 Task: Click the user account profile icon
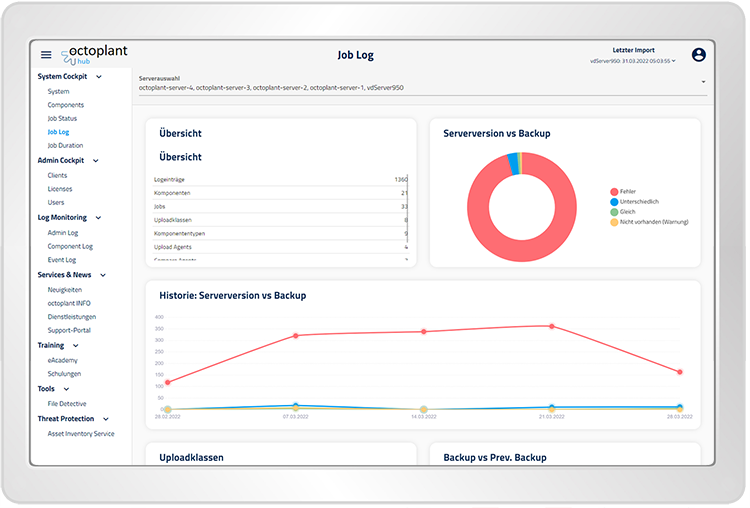[698, 55]
